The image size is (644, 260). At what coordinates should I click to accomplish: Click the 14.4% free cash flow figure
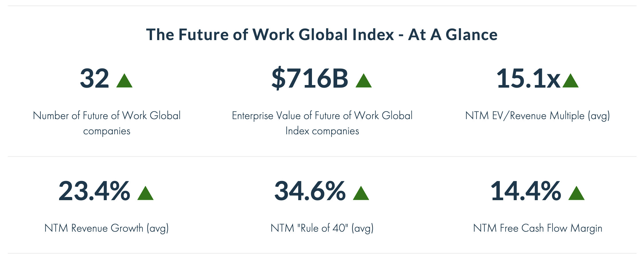click(x=526, y=191)
